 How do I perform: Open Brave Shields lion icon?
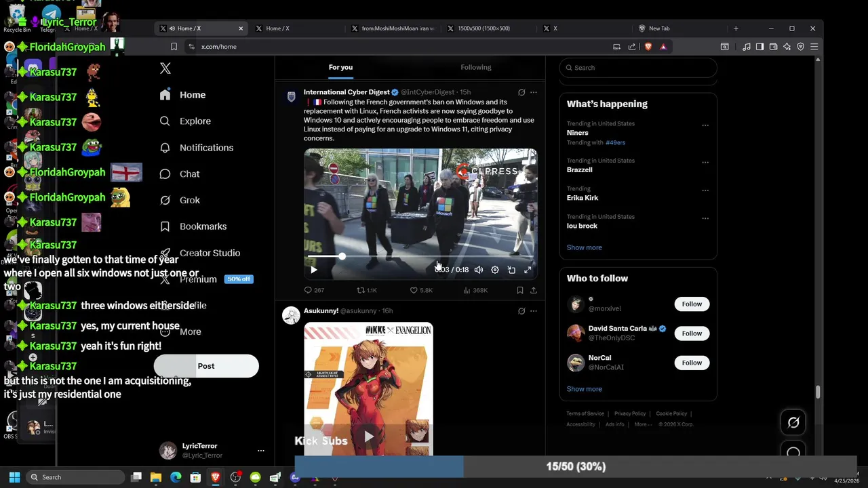point(648,47)
